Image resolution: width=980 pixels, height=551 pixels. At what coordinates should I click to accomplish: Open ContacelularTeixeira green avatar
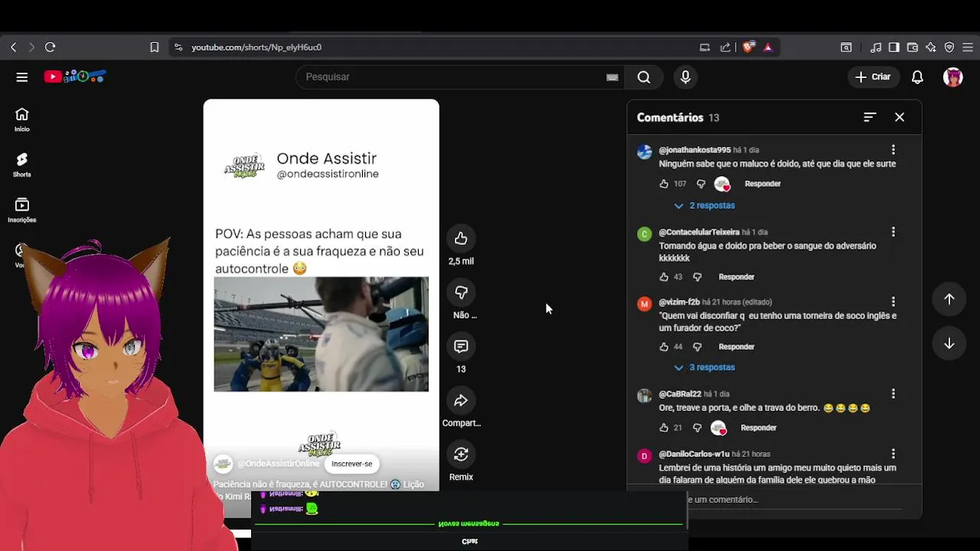(644, 233)
